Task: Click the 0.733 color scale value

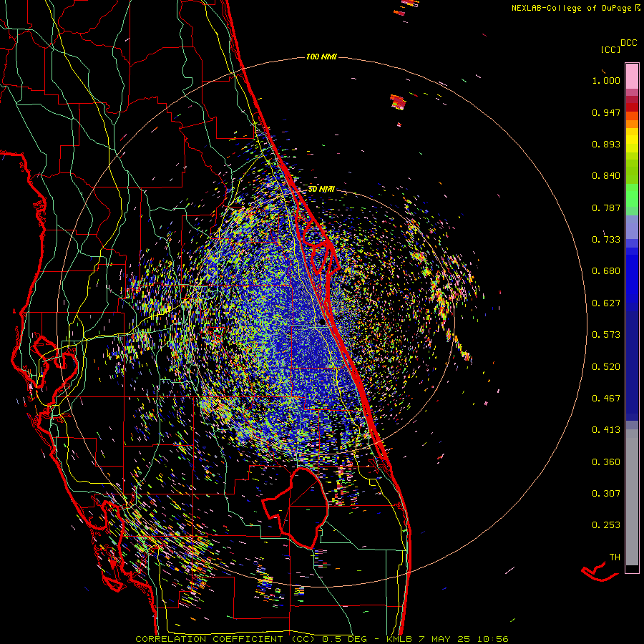Action: point(606,240)
